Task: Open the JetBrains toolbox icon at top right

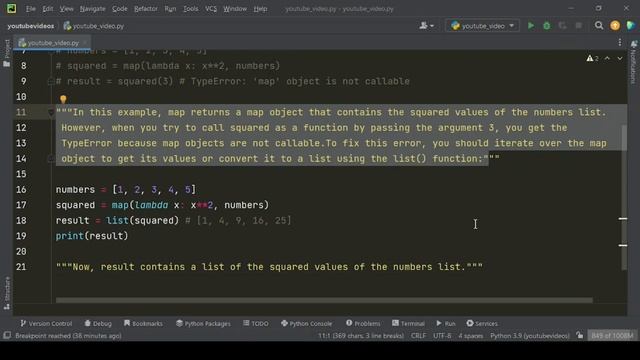Action: point(631,26)
